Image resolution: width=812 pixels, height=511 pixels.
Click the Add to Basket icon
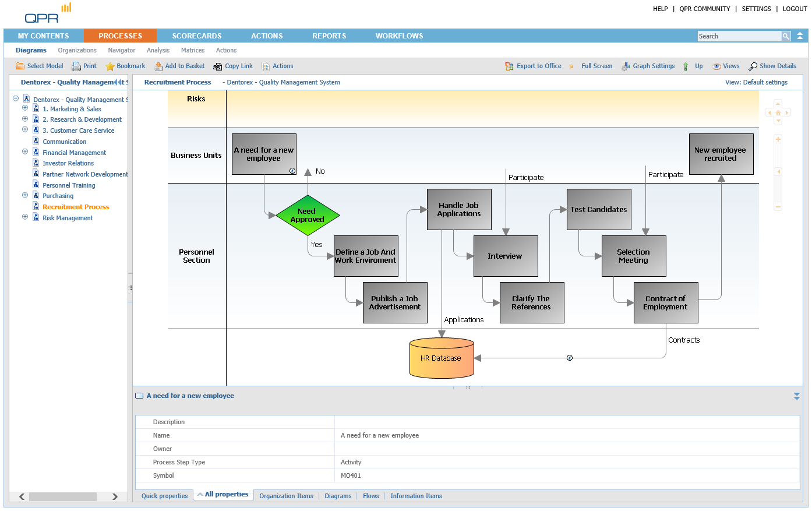(158, 66)
